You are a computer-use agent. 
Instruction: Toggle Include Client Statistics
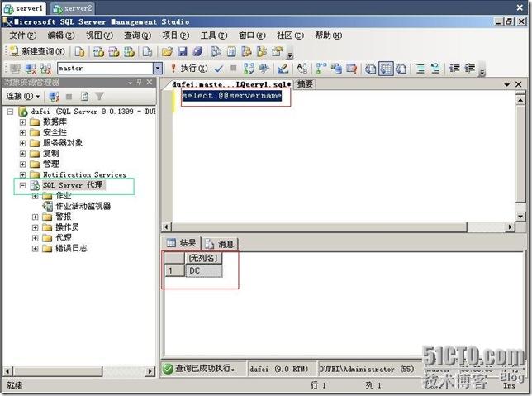(336, 69)
